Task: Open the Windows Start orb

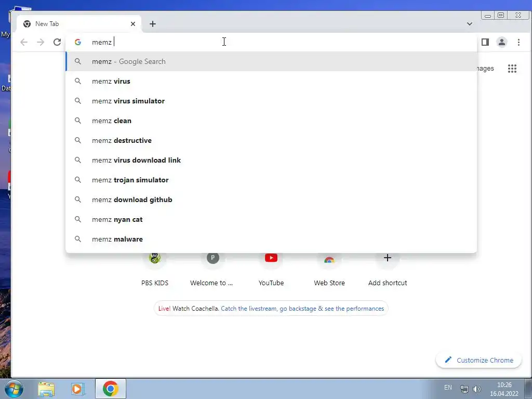Action: tap(14, 389)
